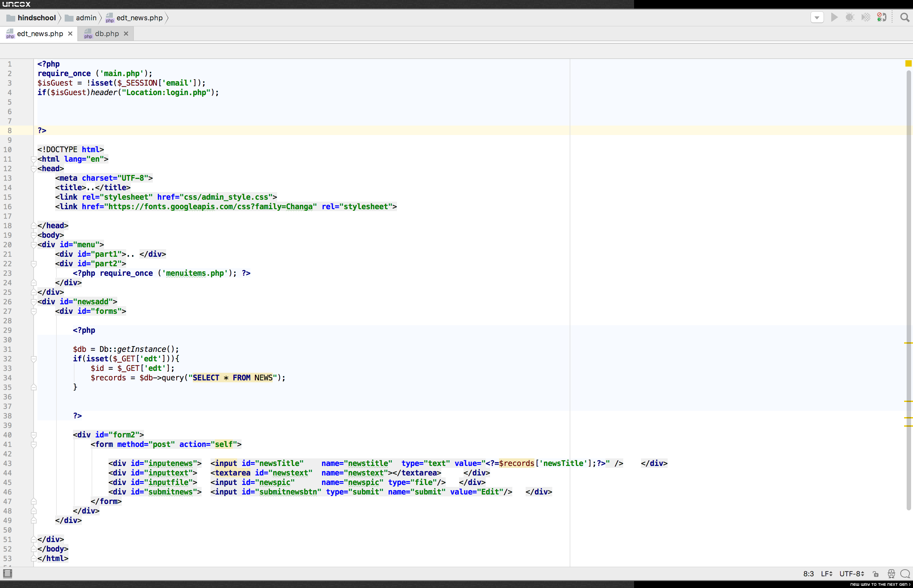Click 'menuitems.php' string on line 23
913x588 pixels.
[x=195, y=273]
